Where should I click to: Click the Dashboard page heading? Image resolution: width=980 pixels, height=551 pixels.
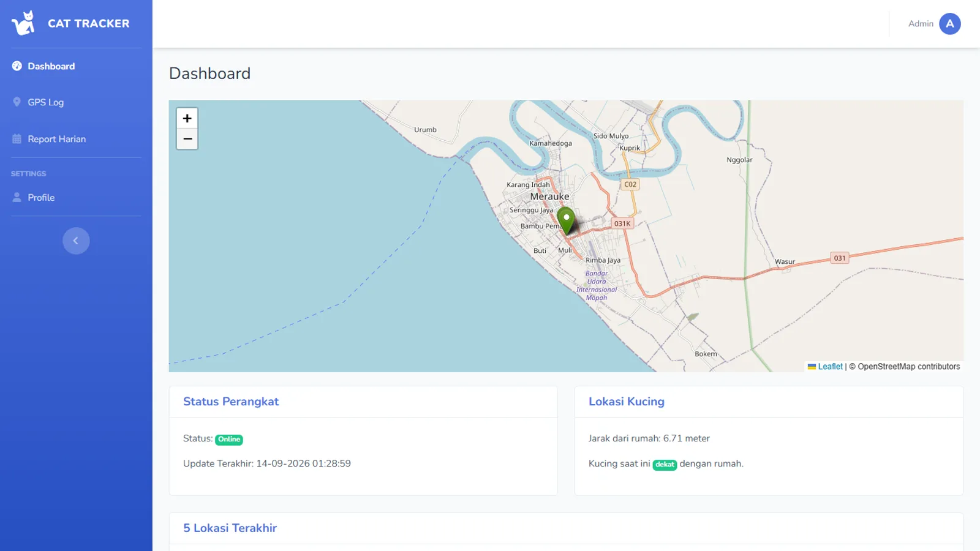pos(209,73)
